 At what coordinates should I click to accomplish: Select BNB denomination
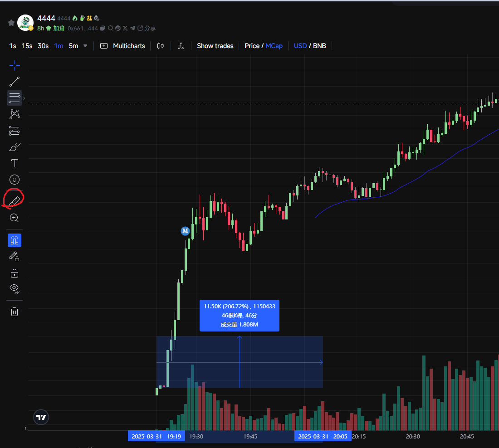pos(319,46)
